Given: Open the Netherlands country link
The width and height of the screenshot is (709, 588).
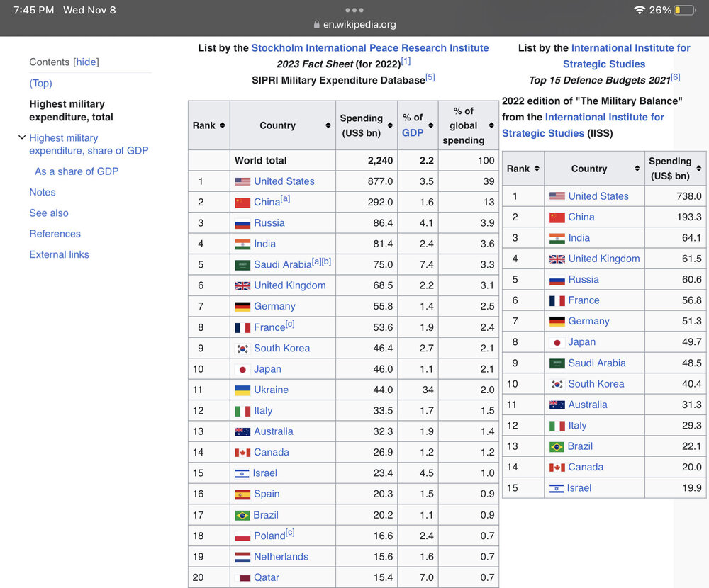Looking at the screenshot, I should click(x=281, y=557).
